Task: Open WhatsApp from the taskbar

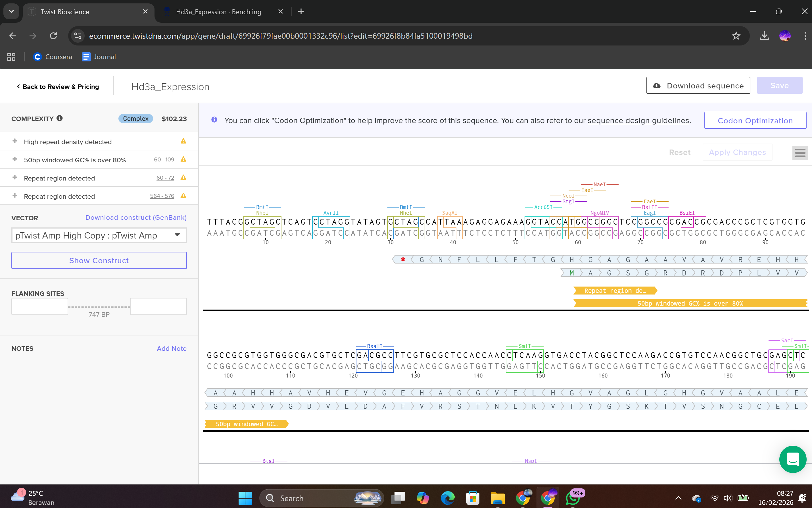Action: click(x=573, y=498)
